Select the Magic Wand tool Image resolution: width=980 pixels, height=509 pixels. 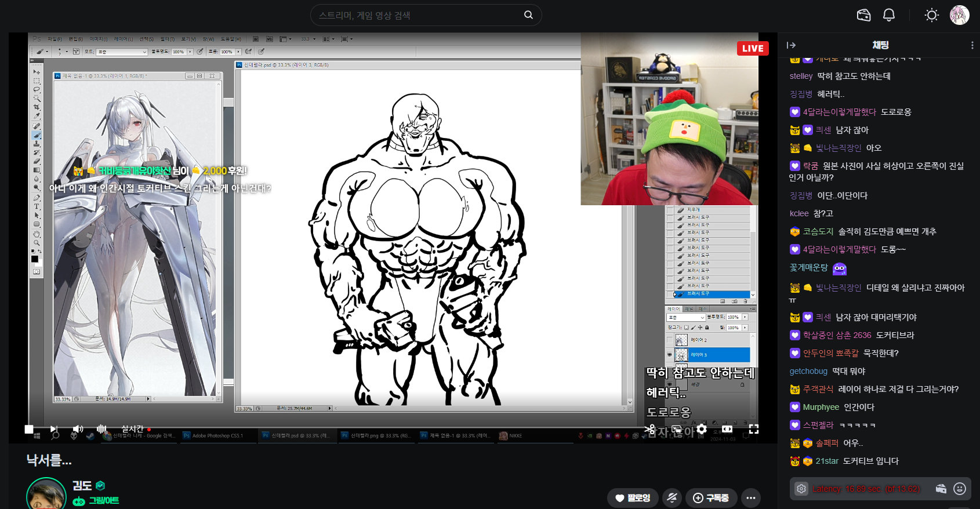(37, 99)
